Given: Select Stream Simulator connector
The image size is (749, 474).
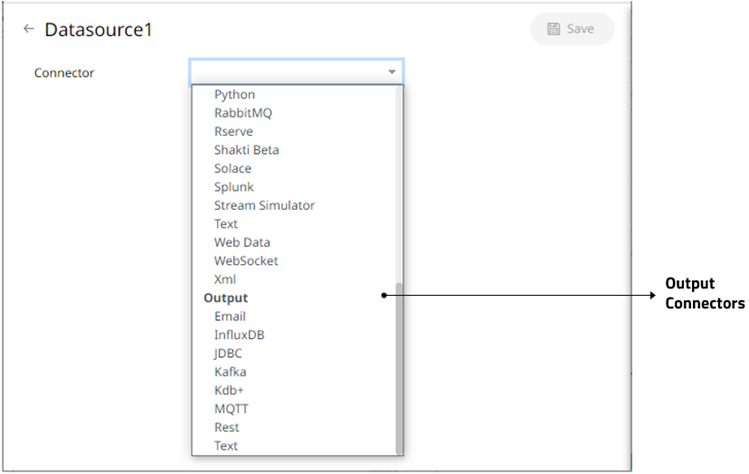Looking at the screenshot, I should pos(264,205).
